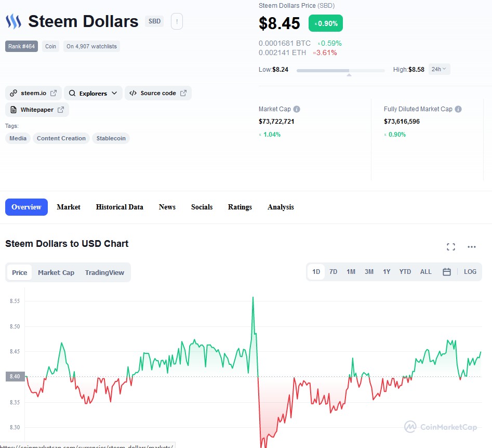The image size is (492, 448).
Task: Click the low-high price range slider
Action: (x=340, y=71)
